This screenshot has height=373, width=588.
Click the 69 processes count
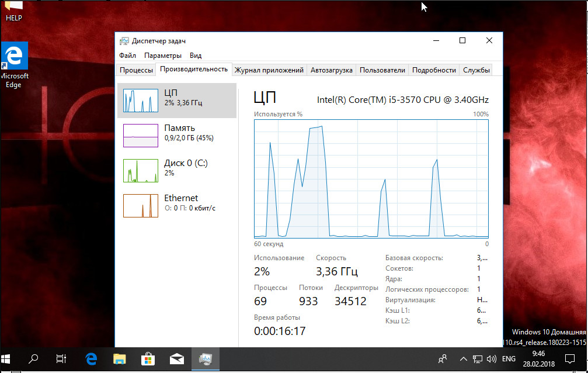coord(260,301)
